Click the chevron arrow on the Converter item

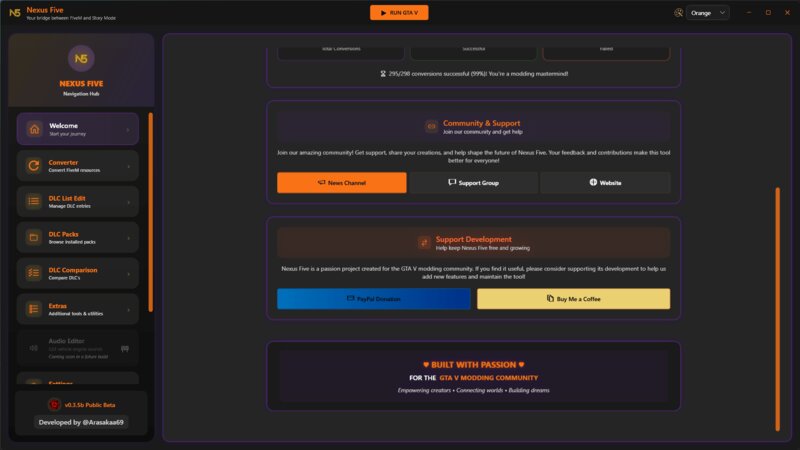[x=128, y=166]
